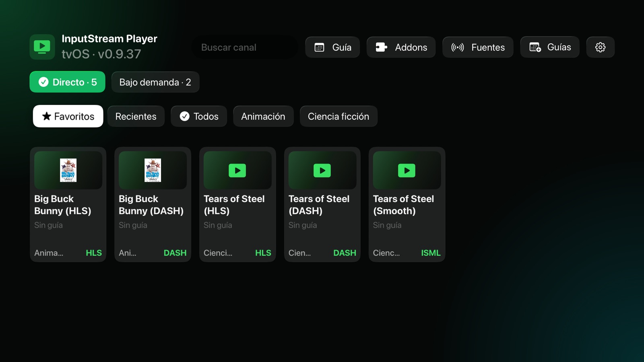The width and height of the screenshot is (644, 362).
Task: Select Big Buck Bunny (DASH) title
Action: click(x=151, y=205)
